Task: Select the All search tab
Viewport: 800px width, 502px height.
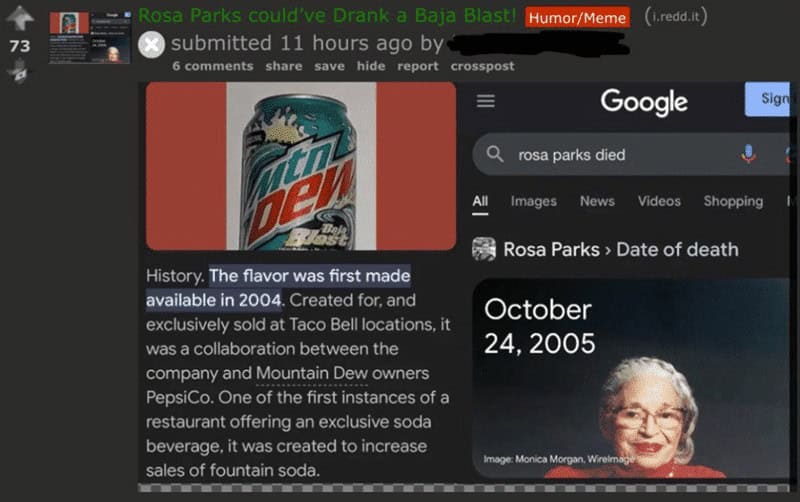Action: (x=480, y=201)
